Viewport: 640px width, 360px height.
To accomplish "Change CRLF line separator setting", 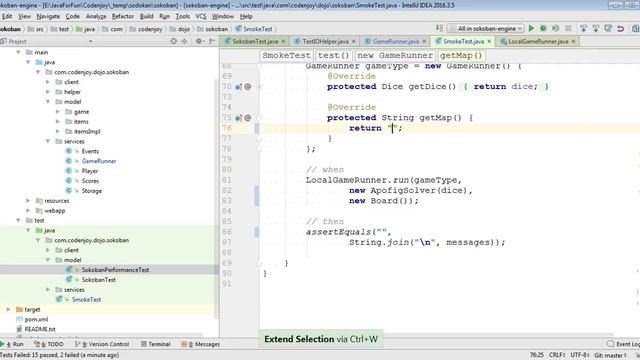I will coord(557,355).
